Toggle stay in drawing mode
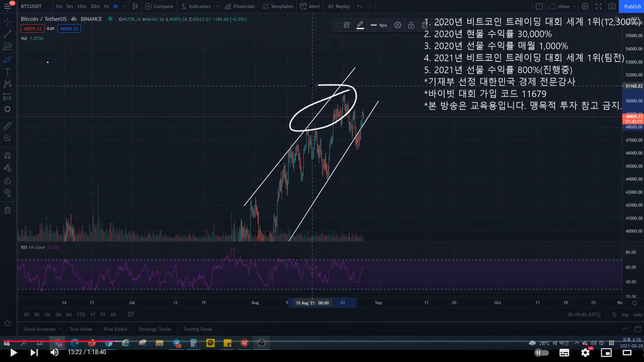The width and height of the screenshot is (644, 362). 7,168
